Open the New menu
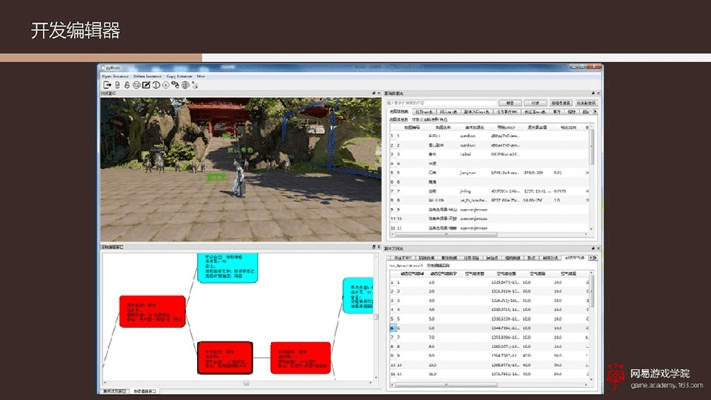The image size is (711, 400). click(x=200, y=76)
